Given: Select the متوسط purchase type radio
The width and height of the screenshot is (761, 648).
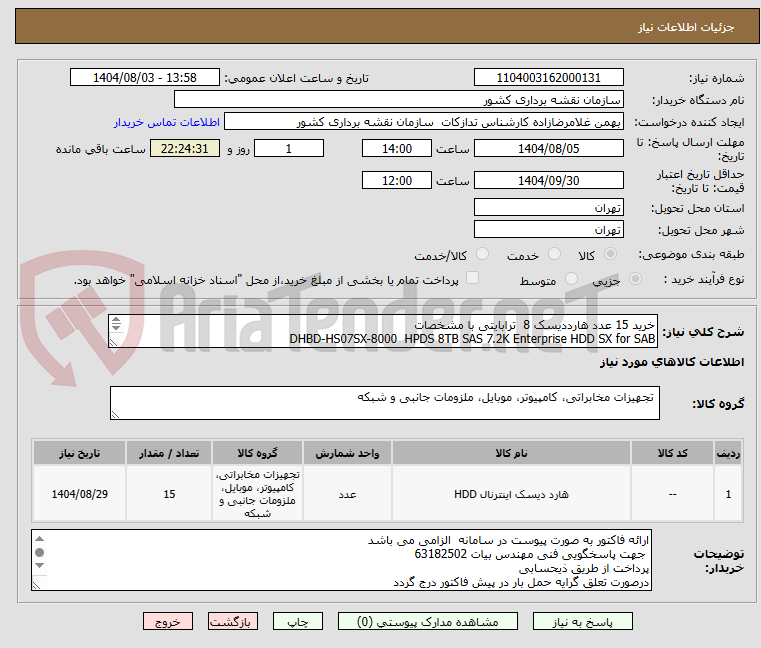Looking at the screenshot, I should tap(572, 279).
